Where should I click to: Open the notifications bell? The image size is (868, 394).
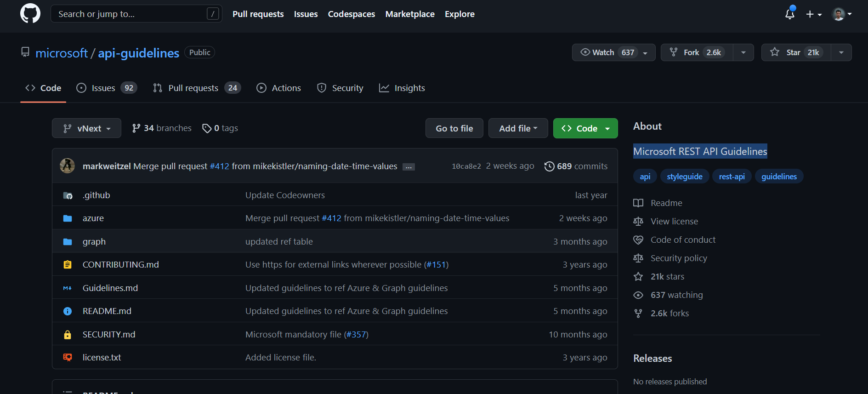790,14
